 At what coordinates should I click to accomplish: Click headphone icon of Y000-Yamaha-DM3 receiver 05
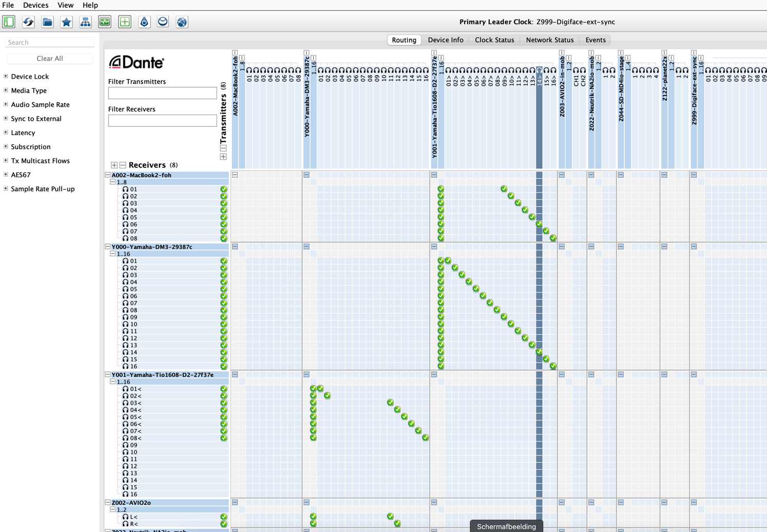(x=125, y=289)
